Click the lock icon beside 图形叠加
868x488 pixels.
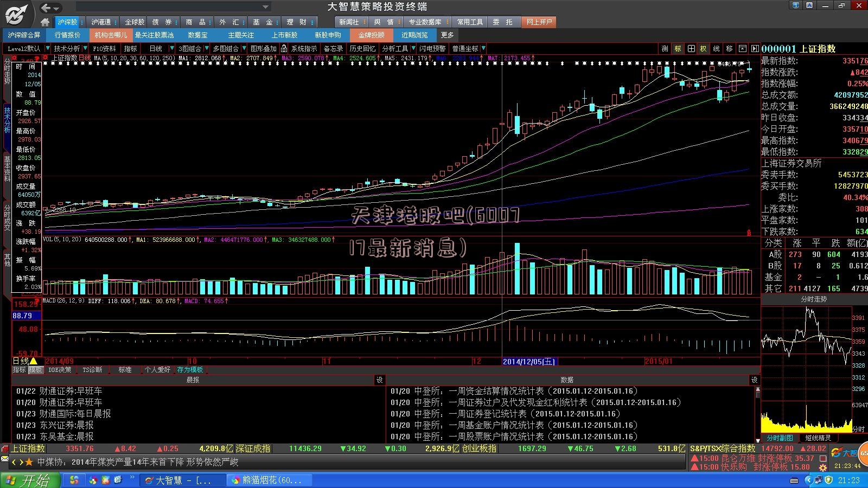point(284,49)
